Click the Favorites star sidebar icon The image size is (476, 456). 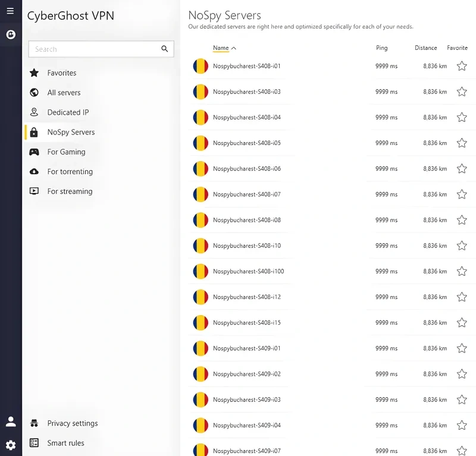pyautogui.click(x=34, y=73)
